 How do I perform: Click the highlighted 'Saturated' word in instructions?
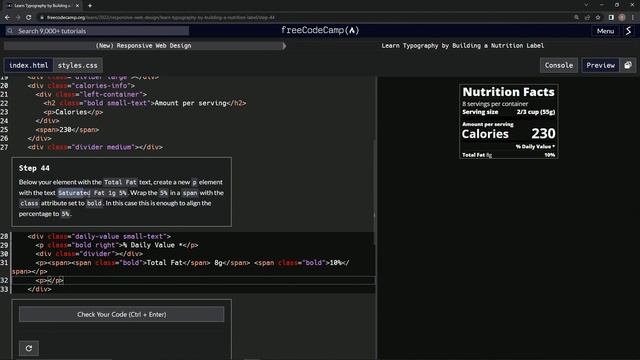click(74, 193)
